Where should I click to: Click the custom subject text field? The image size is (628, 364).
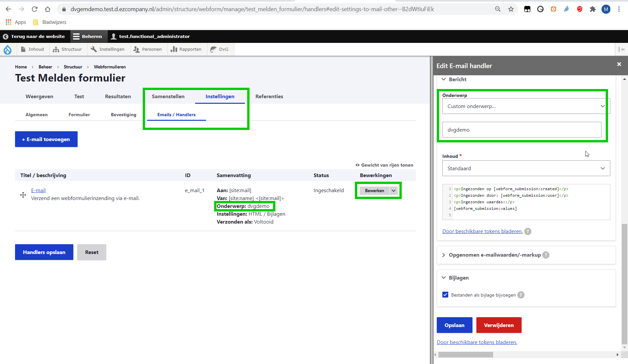pyautogui.click(x=522, y=130)
